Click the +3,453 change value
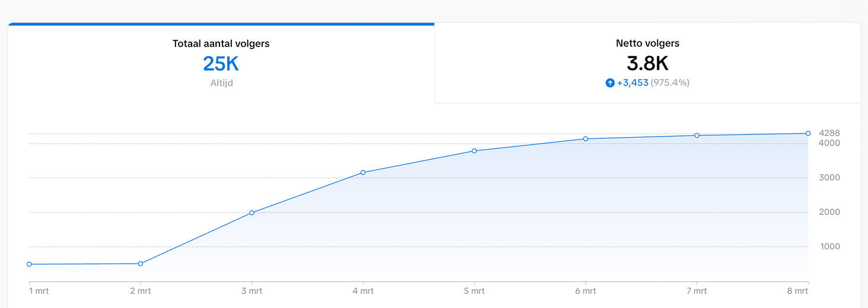This screenshot has width=868, height=308. [x=632, y=83]
